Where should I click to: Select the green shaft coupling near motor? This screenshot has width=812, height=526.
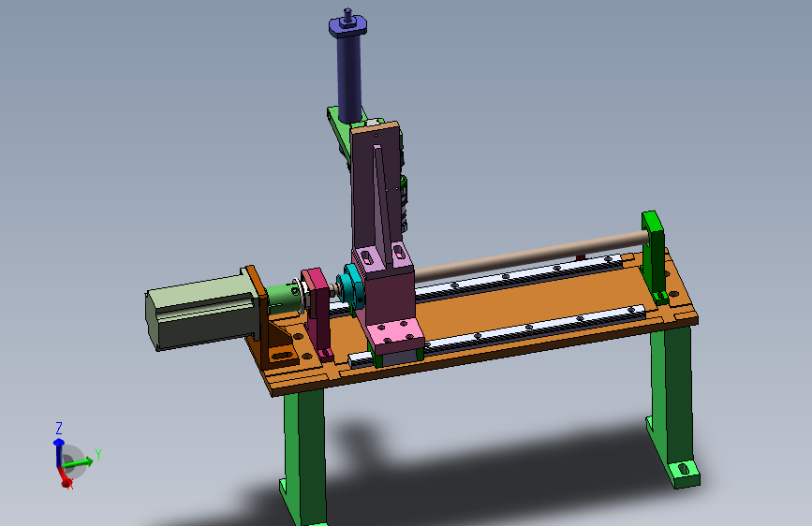(283, 300)
